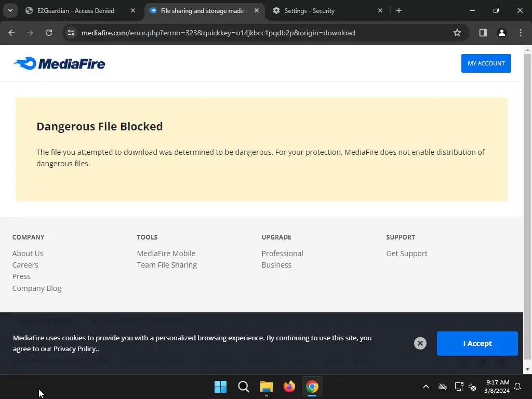Click the page scrollbar up arrow

click(x=527, y=50)
